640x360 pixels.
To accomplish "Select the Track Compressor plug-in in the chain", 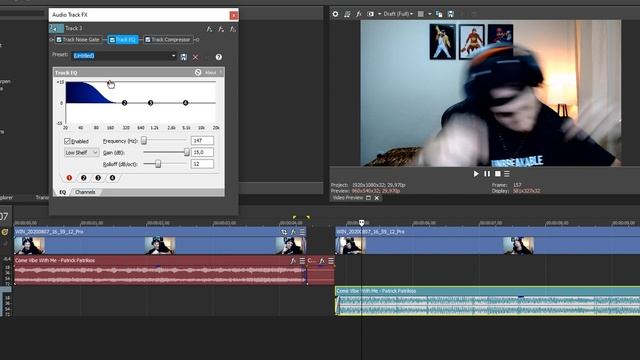I will (x=168, y=40).
